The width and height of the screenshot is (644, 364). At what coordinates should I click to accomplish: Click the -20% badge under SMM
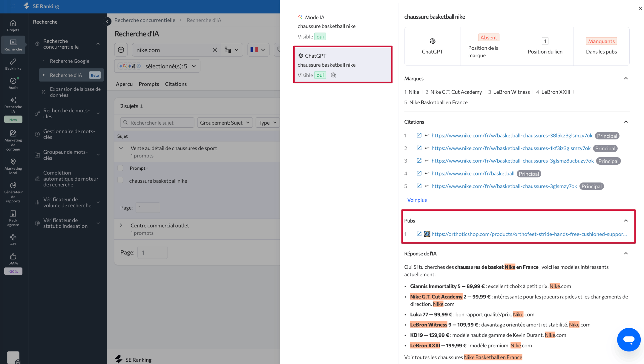click(13, 271)
